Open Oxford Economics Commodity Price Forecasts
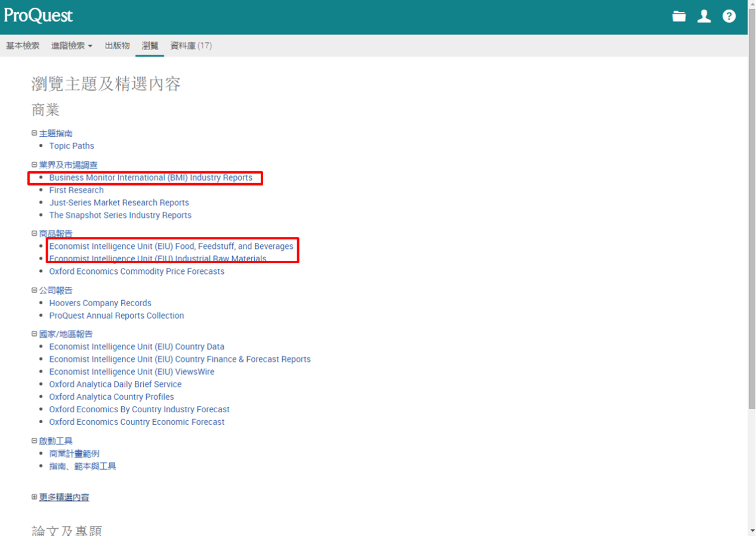Viewport: 756px width, 552px height. tap(137, 272)
